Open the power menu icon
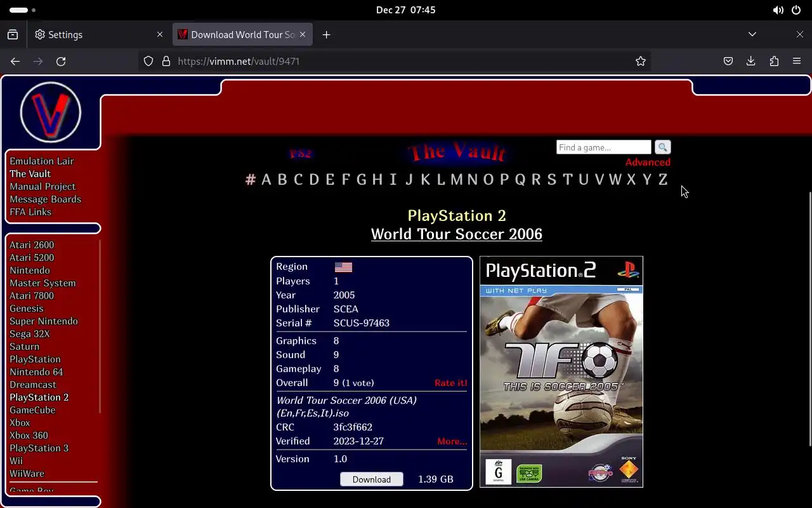This screenshot has height=508, width=812. coord(796,10)
